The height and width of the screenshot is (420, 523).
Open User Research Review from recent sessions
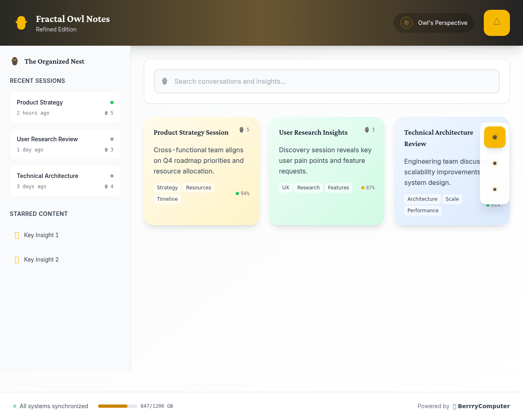(x=65, y=144)
